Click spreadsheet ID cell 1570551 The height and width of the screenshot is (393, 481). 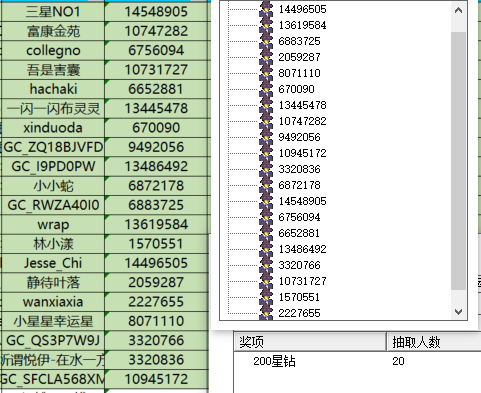click(156, 244)
